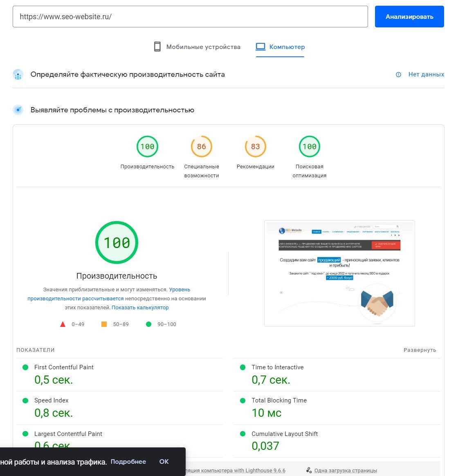Click the green circle 90–100 legend icon
The image size is (449, 476).
point(148,324)
